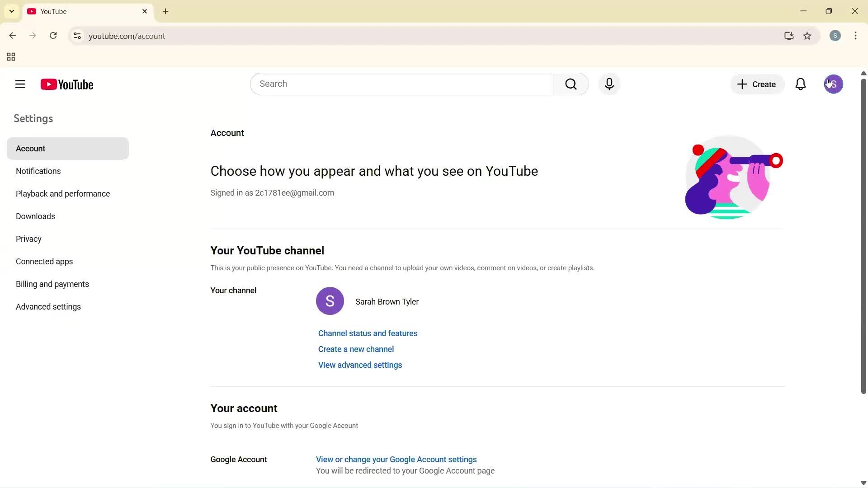Reload the current page
The image size is (868, 488).
click(x=53, y=36)
